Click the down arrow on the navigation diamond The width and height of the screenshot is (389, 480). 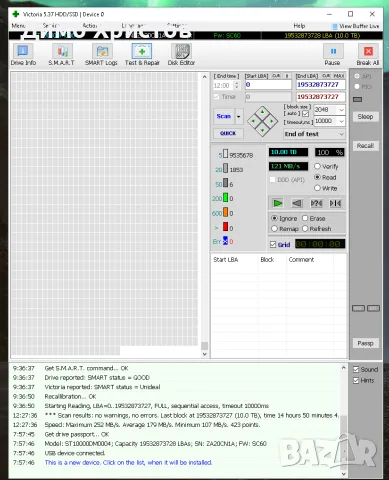263,130
